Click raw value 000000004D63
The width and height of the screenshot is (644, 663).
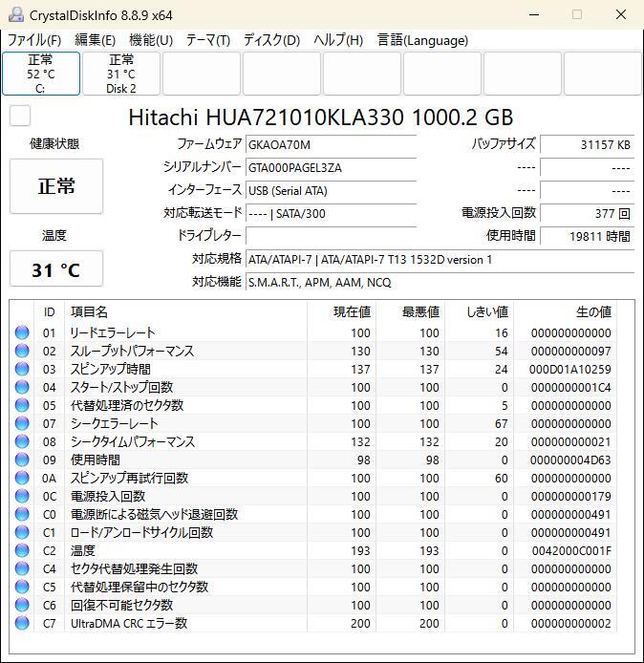click(570, 460)
